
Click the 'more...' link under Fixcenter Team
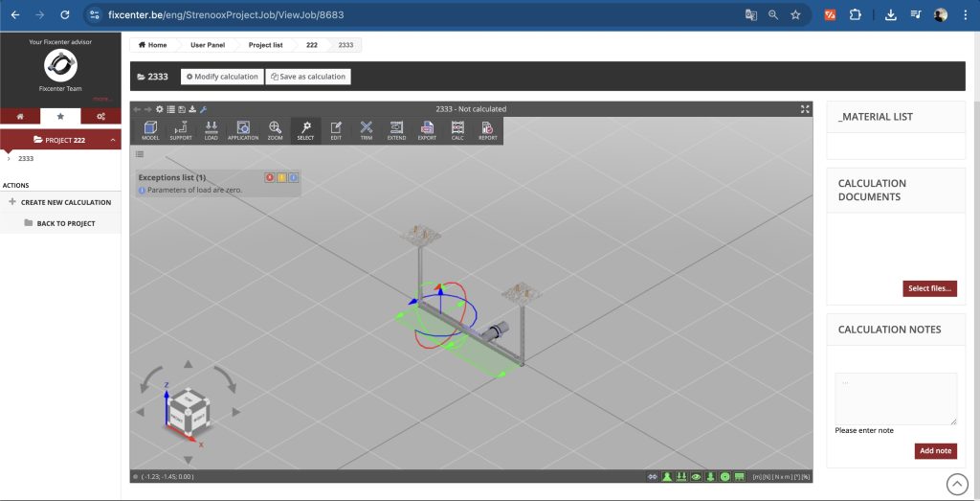[100, 99]
